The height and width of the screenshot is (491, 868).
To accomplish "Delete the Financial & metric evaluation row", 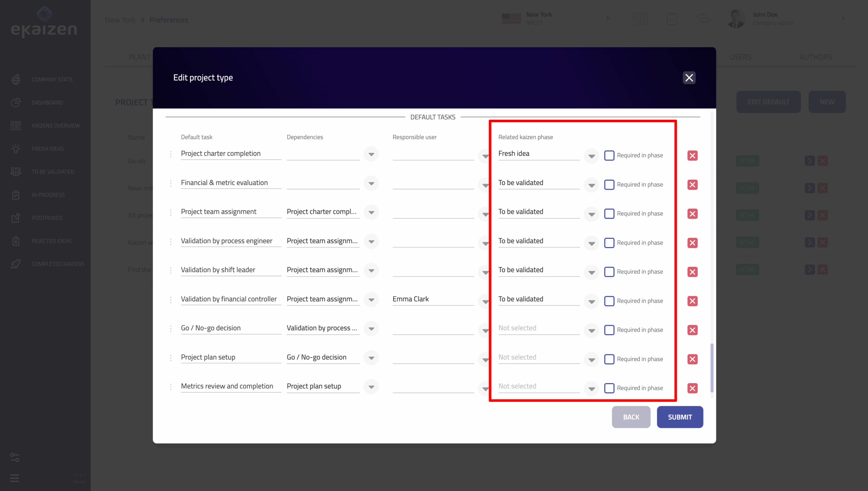I will (x=692, y=185).
